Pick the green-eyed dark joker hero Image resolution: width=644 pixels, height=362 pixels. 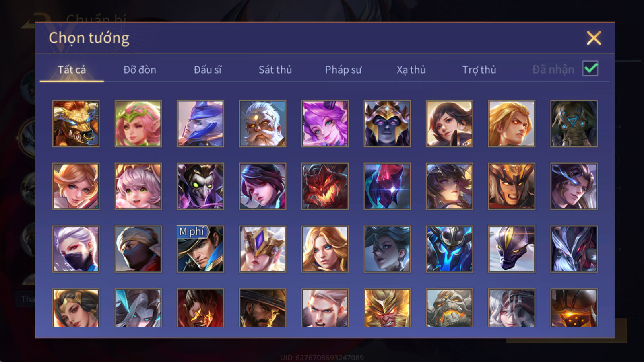pos(200,186)
